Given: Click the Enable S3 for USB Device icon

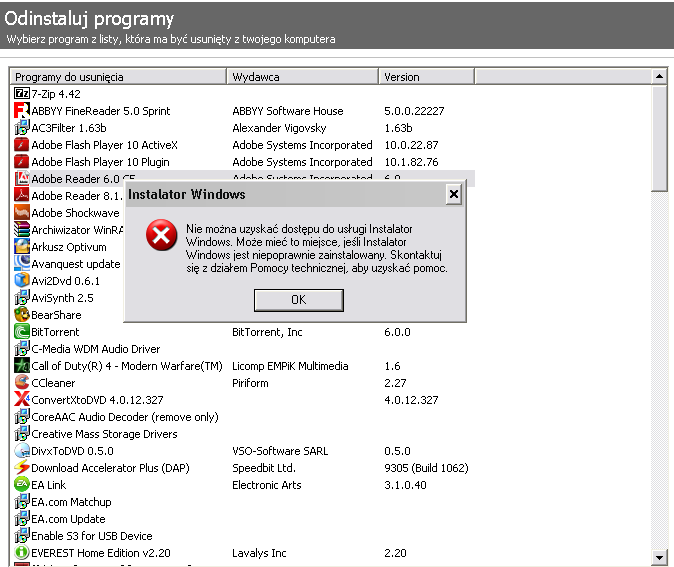Looking at the screenshot, I should 21,536.
